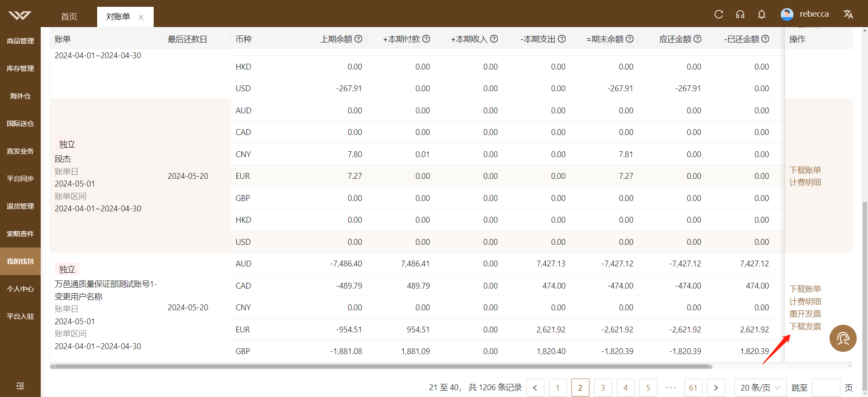The height and width of the screenshot is (397, 868).
Task: Show help for +本期付款 column
Action: click(426, 39)
